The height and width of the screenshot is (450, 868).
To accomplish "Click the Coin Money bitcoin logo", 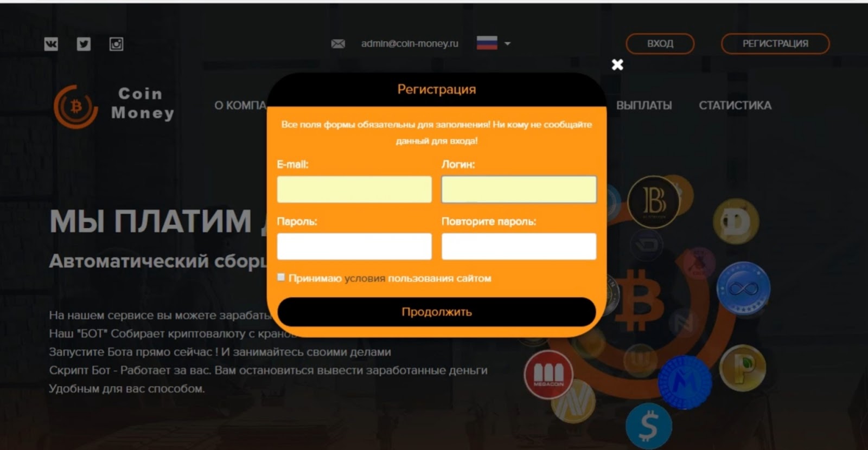I will pos(76,106).
